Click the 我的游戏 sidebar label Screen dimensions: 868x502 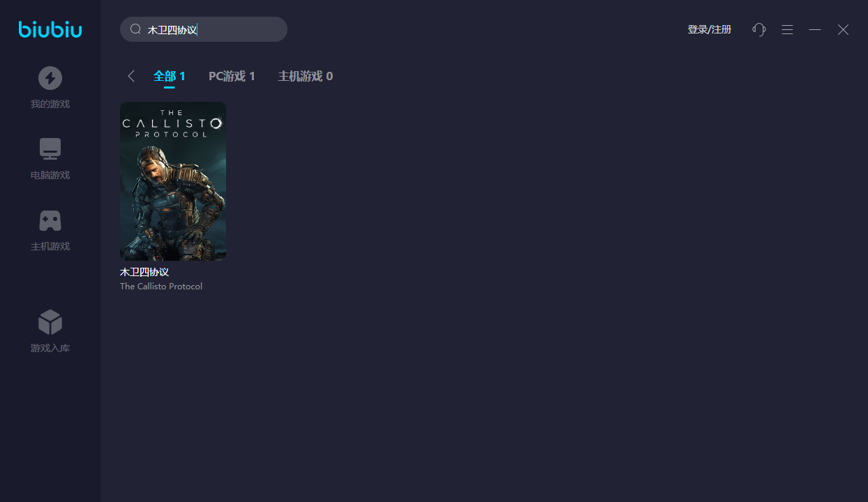(50, 104)
